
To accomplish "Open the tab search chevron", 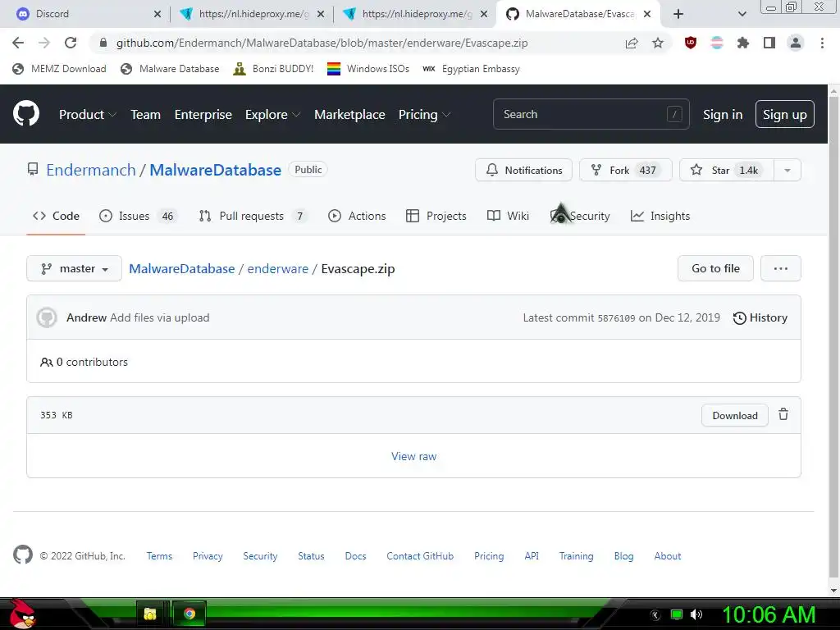I will click(742, 14).
